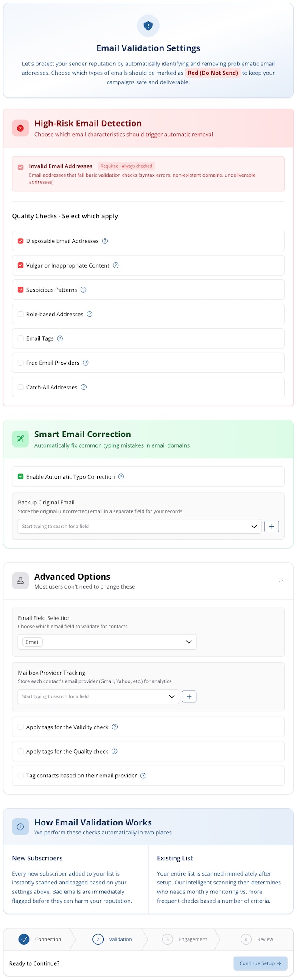
Task: Jump to the Engagement step
Action: (x=185, y=939)
